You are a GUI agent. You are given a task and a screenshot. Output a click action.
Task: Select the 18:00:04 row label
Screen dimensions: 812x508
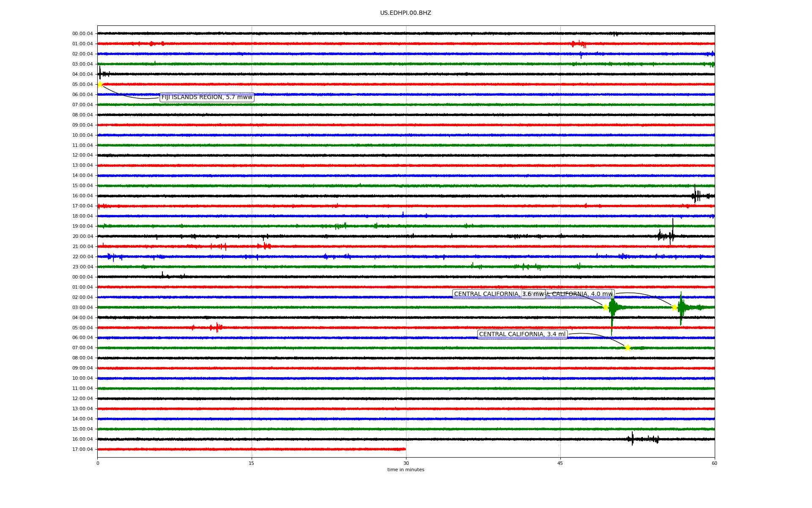82,216
